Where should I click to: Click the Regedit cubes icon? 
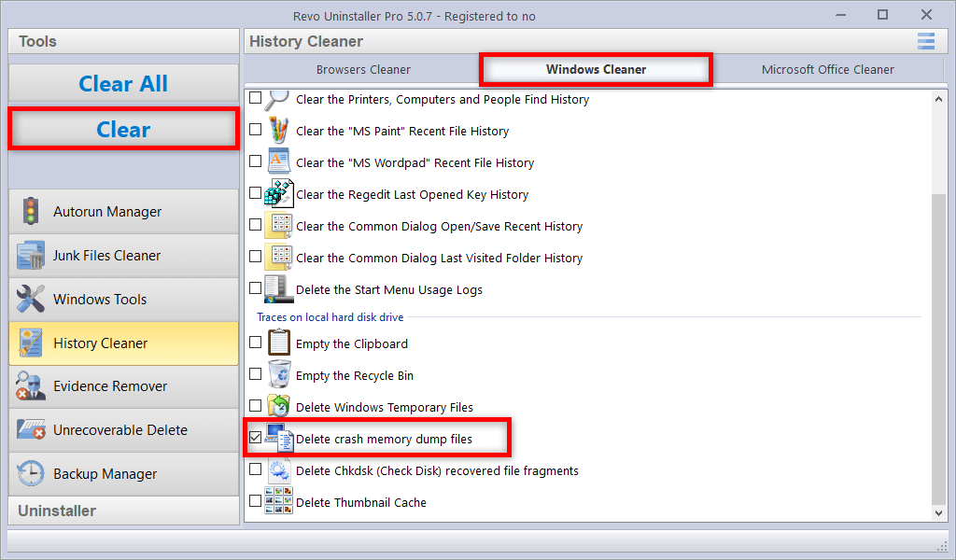pos(278,194)
